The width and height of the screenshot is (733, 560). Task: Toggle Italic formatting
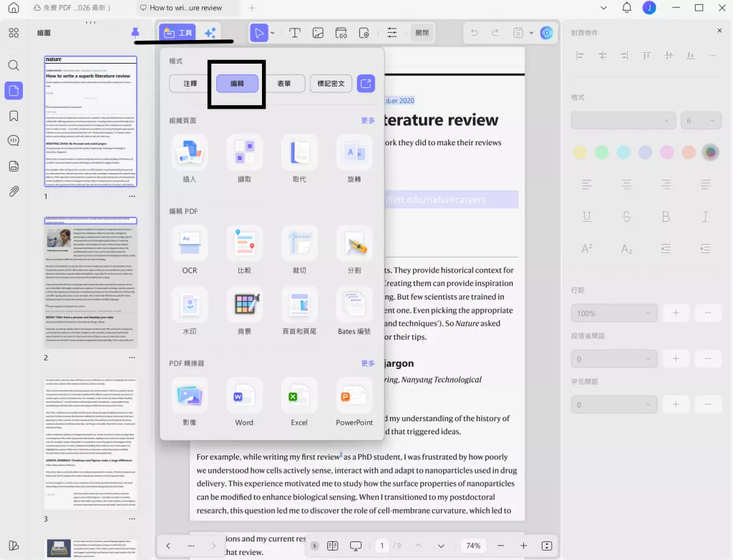coord(705,216)
